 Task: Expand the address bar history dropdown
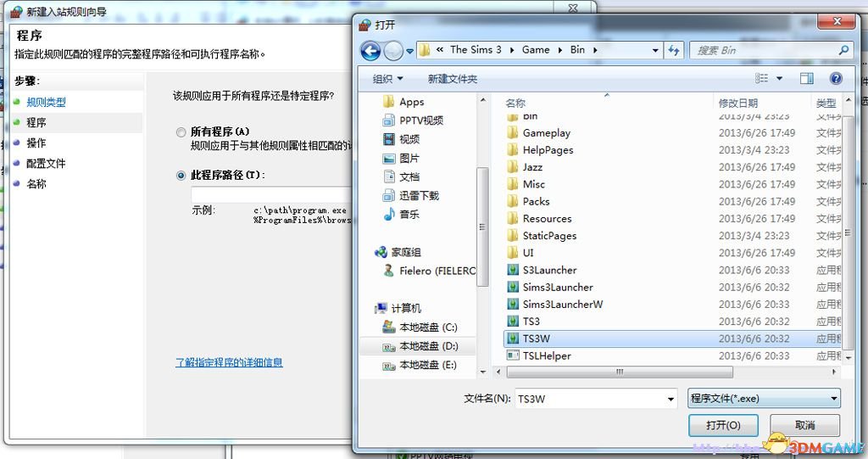coord(655,50)
